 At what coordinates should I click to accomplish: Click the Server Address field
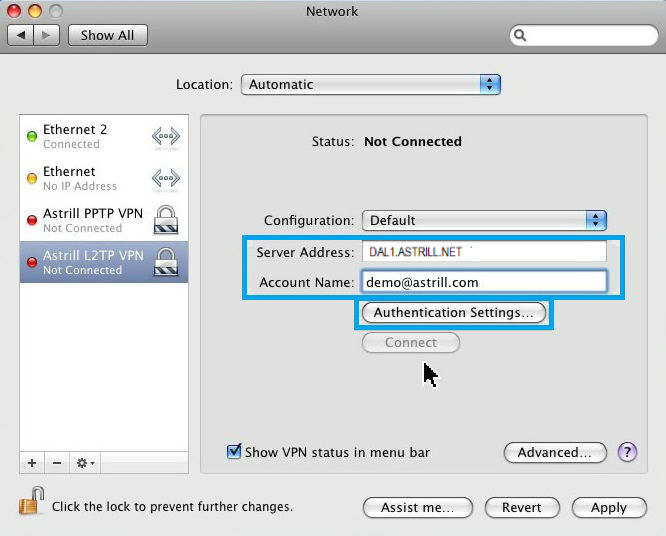coord(484,252)
